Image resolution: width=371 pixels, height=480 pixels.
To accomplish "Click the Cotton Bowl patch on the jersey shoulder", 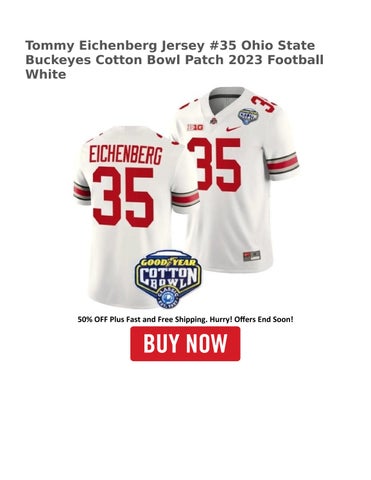I will point(248,116).
